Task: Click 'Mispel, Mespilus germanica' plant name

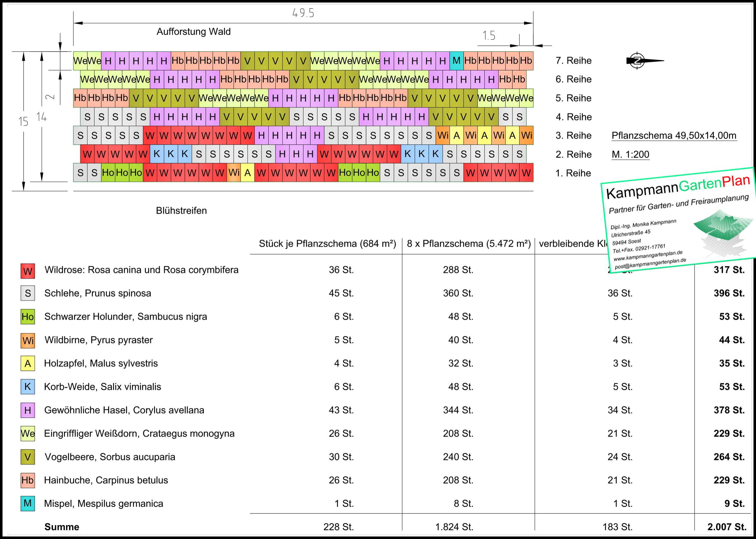Action: click(103, 504)
